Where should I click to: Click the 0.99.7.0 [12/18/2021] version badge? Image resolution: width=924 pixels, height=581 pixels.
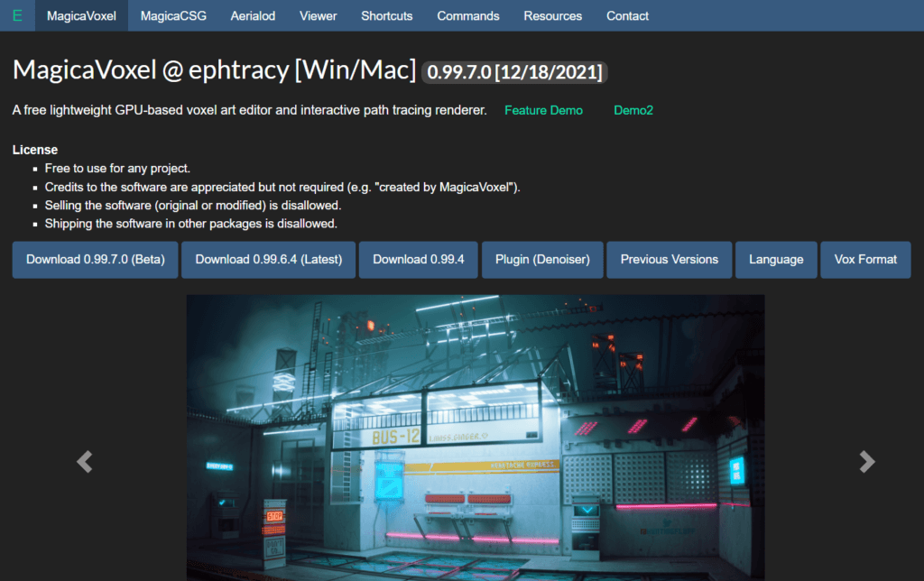[x=514, y=72]
